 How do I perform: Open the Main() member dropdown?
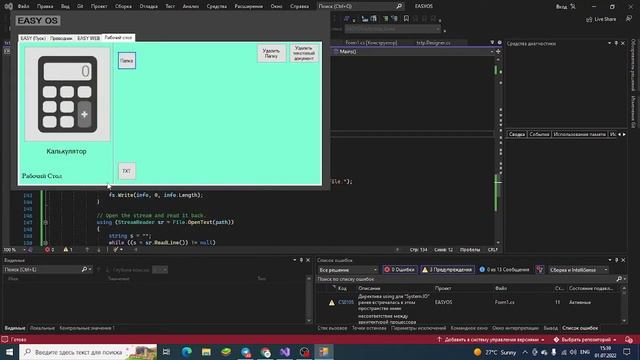(413, 52)
